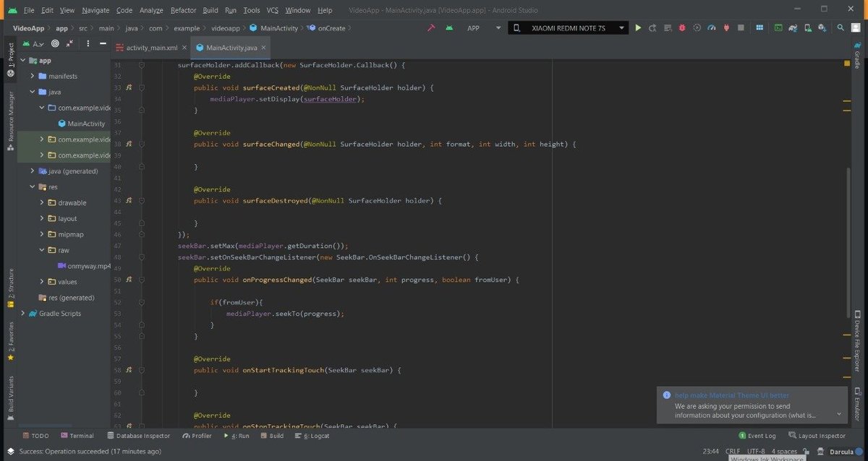The width and height of the screenshot is (868, 461).
Task: Expand the notification balloon chevron
Action: click(x=838, y=414)
